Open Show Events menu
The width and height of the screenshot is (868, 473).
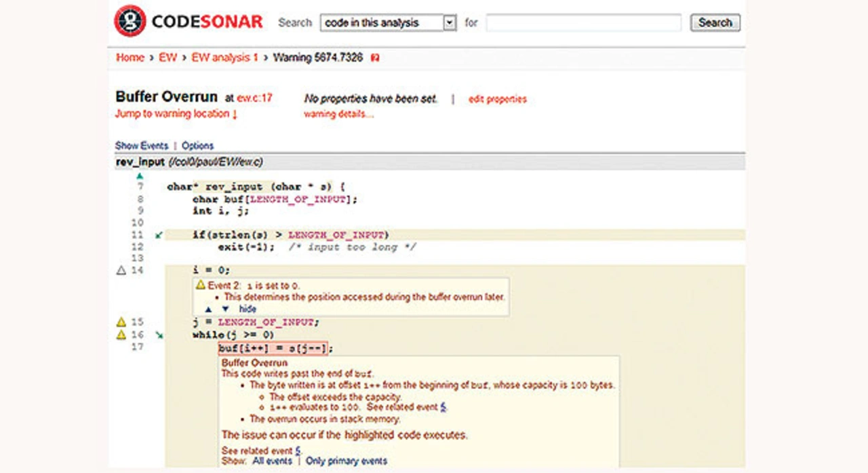pos(141,145)
